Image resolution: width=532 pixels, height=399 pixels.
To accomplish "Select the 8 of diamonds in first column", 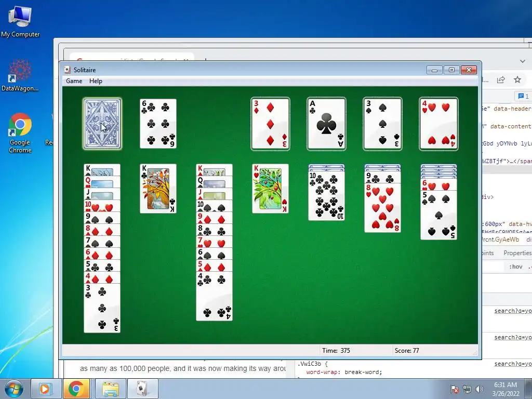I will click(x=102, y=230).
